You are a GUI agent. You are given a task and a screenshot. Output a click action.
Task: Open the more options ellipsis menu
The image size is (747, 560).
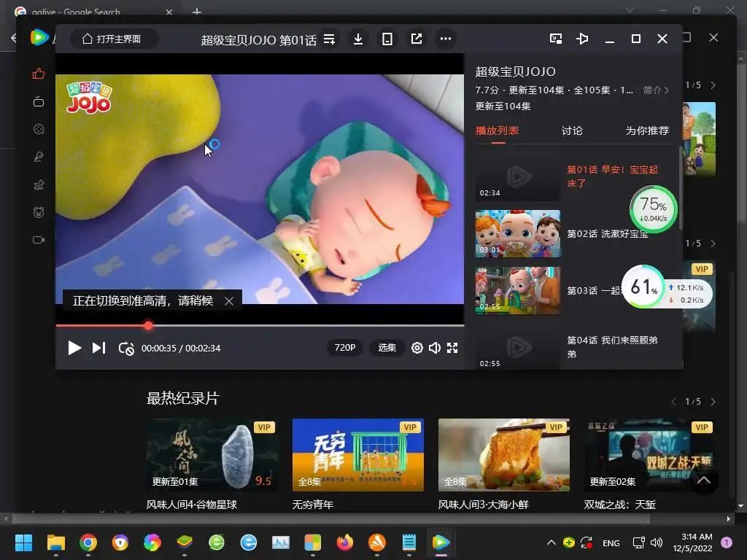coord(446,39)
